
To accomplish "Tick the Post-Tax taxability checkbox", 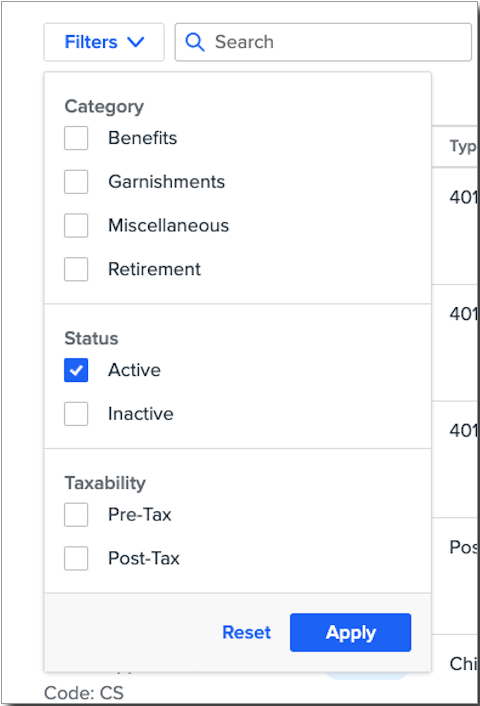I will [x=76, y=558].
